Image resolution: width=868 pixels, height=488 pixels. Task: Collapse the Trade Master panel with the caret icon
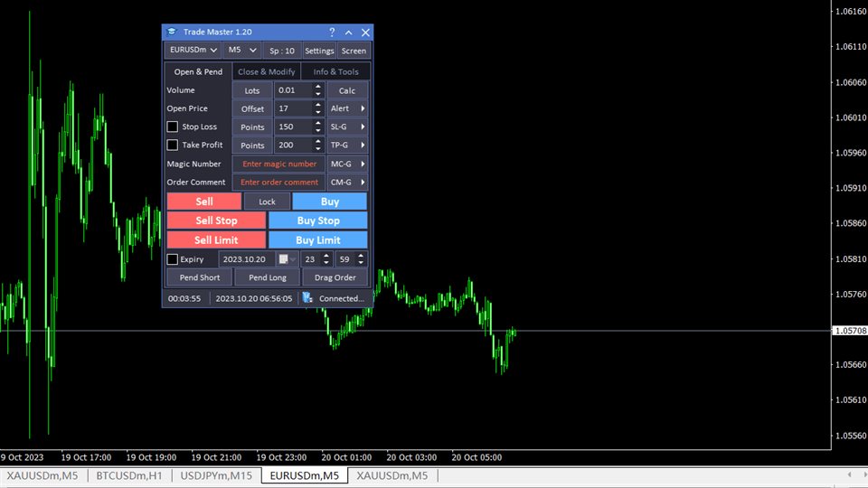tap(349, 33)
